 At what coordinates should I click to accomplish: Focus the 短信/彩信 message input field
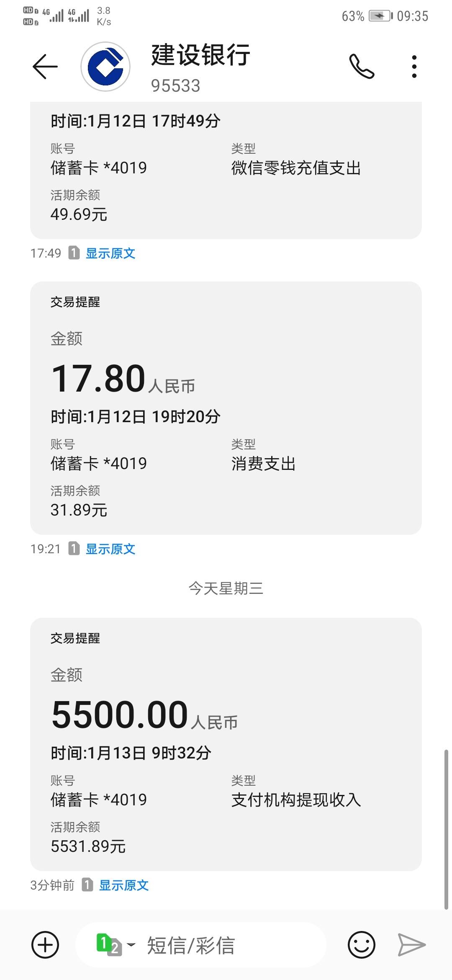click(200, 945)
